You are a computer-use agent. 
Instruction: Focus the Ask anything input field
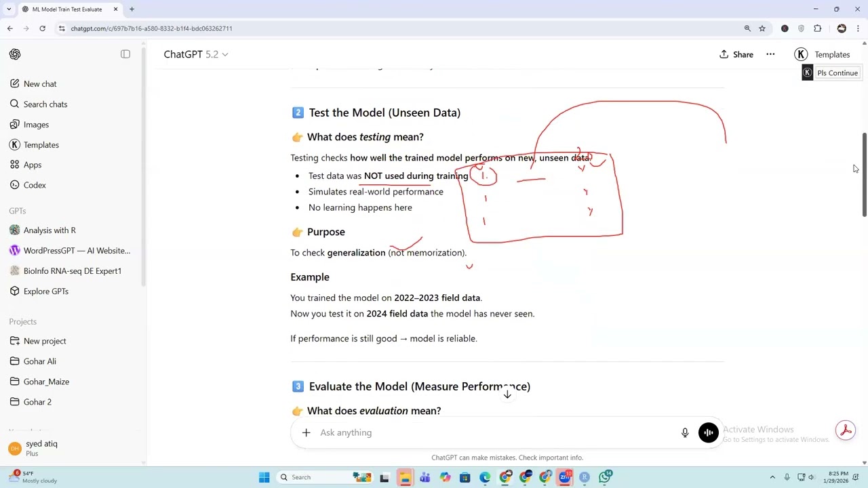495,432
